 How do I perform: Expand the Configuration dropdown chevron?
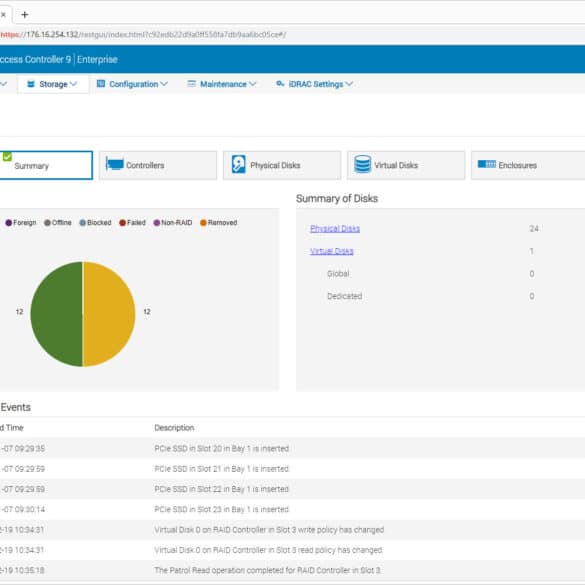(x=164, y=84)
